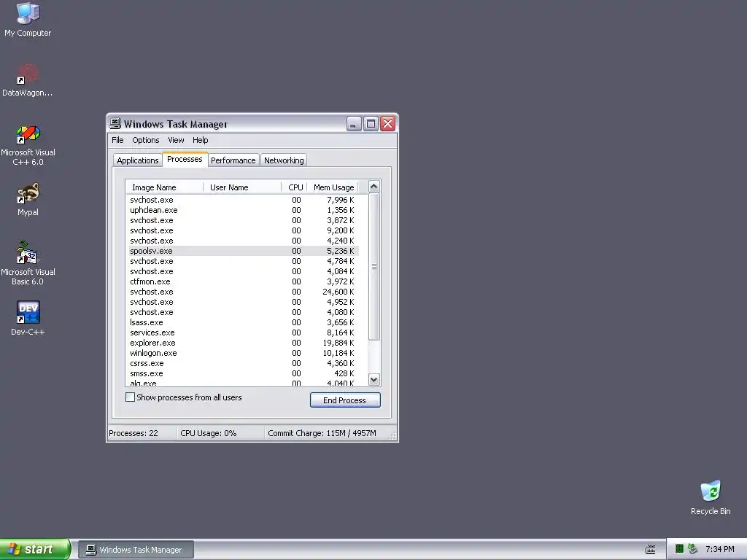This screenshot has height=560, width=747.
Task: Sort by Image Name column header
Action: (x=164, y=187)
